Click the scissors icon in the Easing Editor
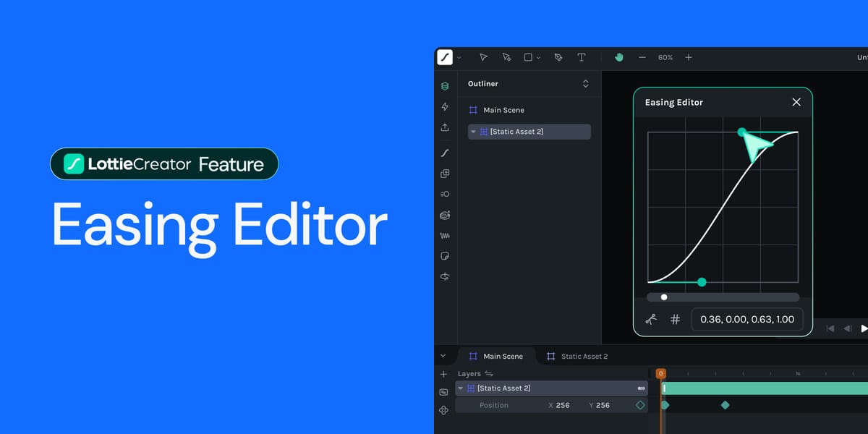 coord(650,319)
